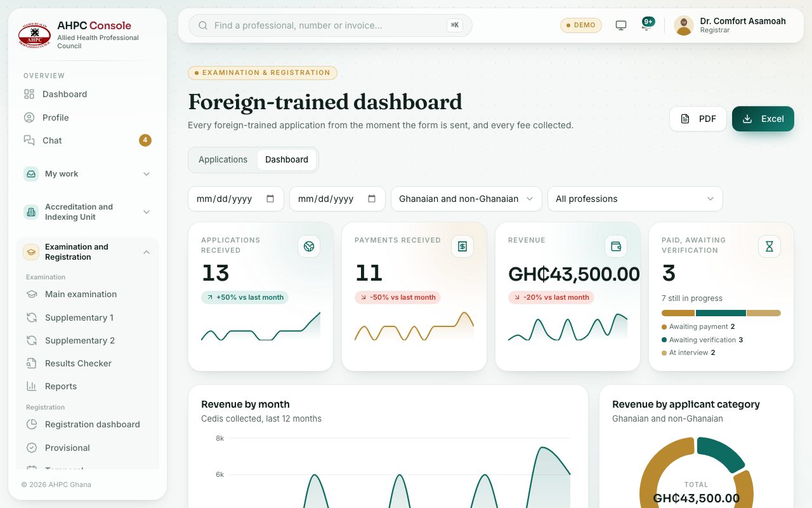The height and width of the screenshot is (508, 812).
Task: Click the magnifier icon in the search bar
Action: click(x=203, y=25)
